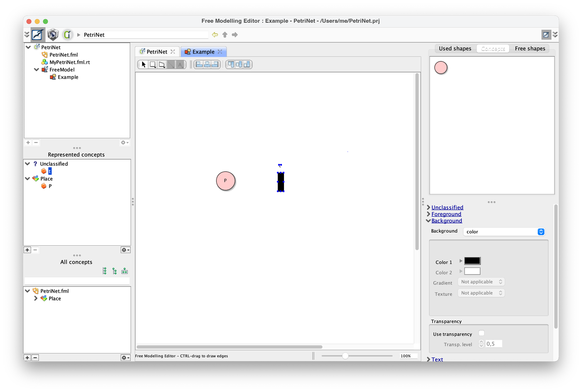Collapse left panel using double chevron

coord(27,34)
